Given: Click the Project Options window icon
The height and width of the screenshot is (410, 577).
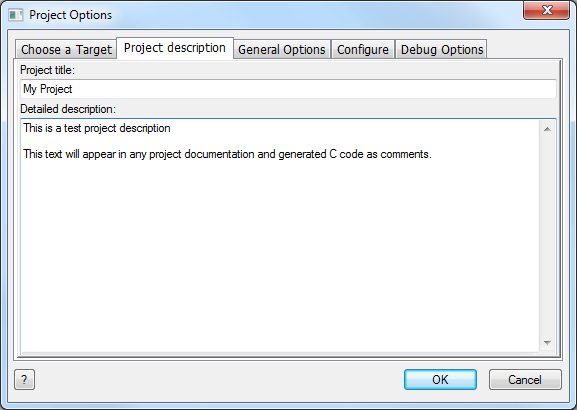Looking at the screenshot, I should click(x=16, y=15).
